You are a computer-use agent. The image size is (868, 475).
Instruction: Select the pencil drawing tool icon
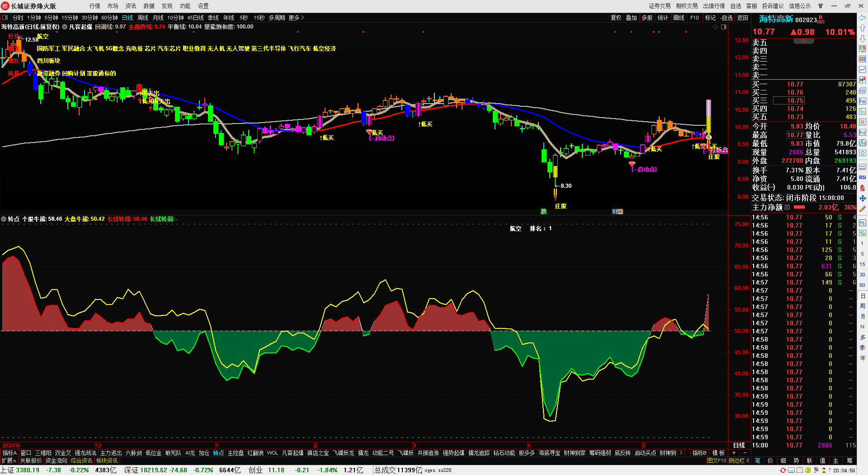863,209
